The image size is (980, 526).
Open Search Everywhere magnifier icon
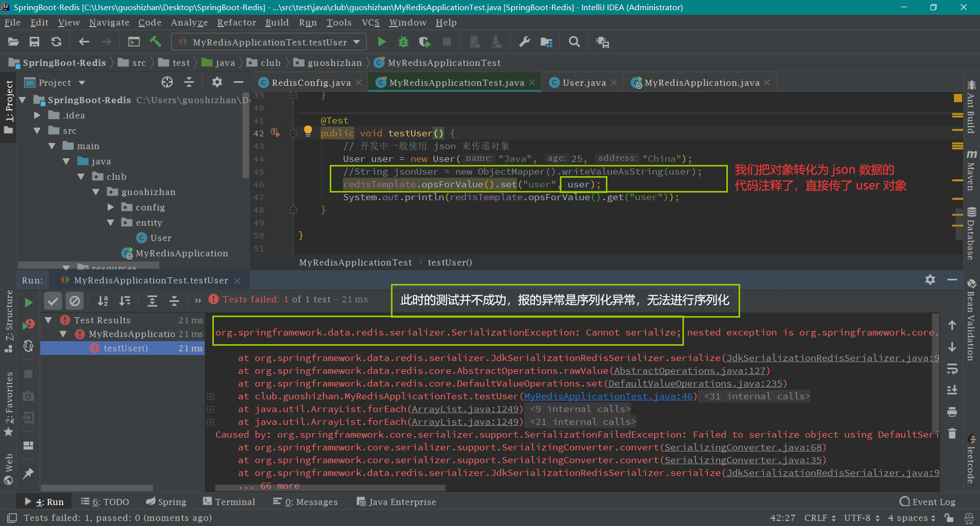click(574, 42)
